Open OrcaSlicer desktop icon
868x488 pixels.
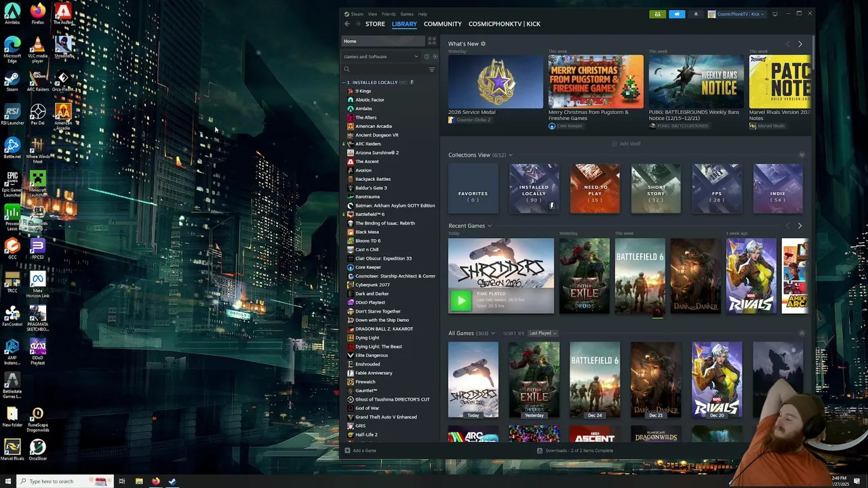coord(37,450)
